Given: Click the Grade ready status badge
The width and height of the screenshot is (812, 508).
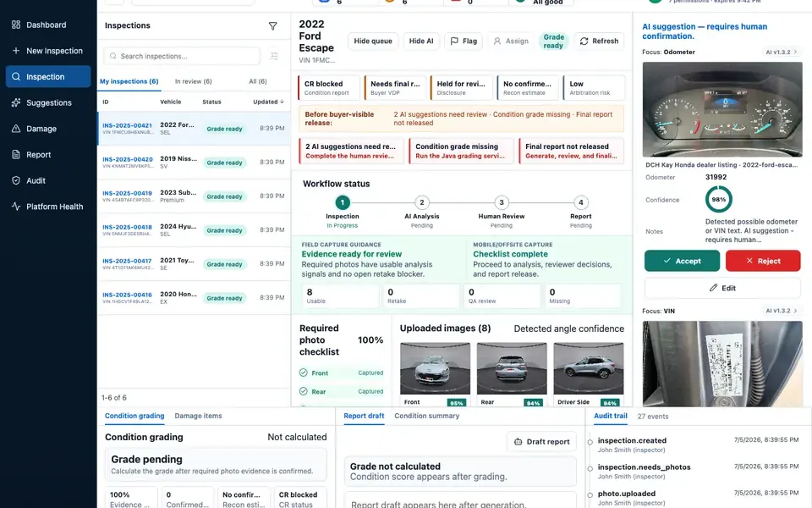Looking at the screenshot, I should 553,41.
